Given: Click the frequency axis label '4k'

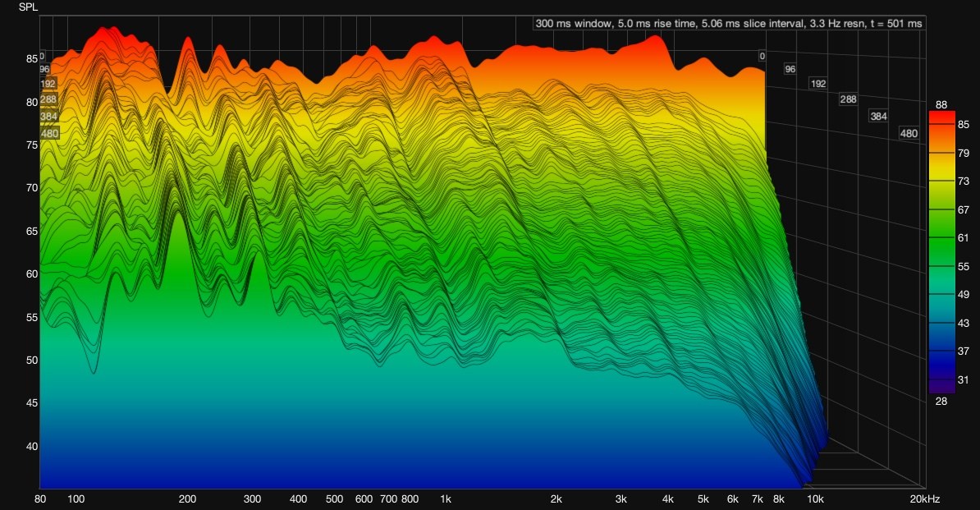Looking at the screenshot, I should (668, 499).
